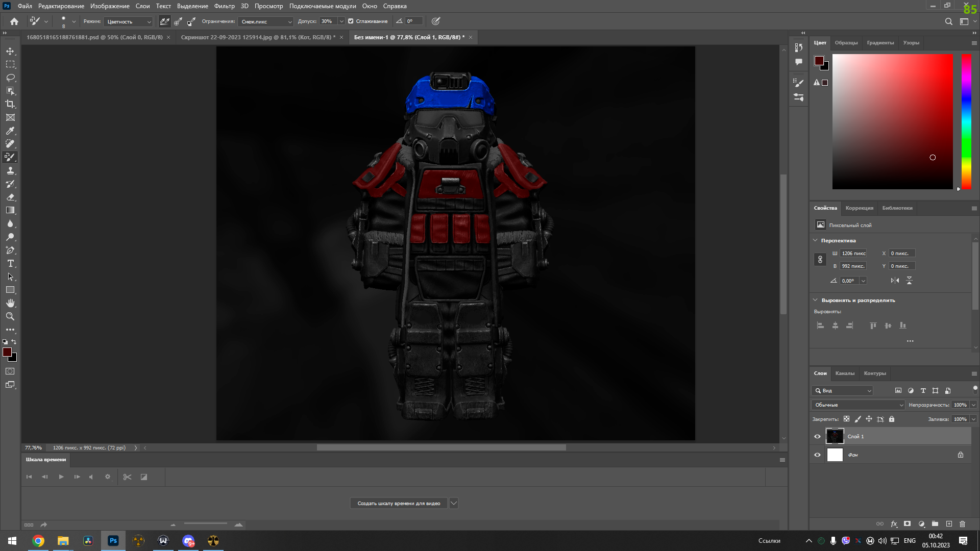The width and height of the screenshot is (980, 551).
Task: Open the Изображение menu
Action: [110, 6]
